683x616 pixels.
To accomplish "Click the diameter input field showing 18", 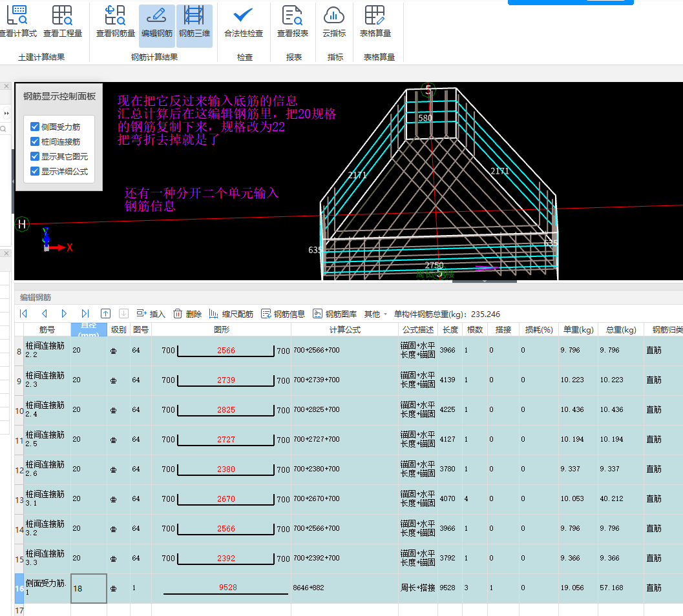I will 89,589.
